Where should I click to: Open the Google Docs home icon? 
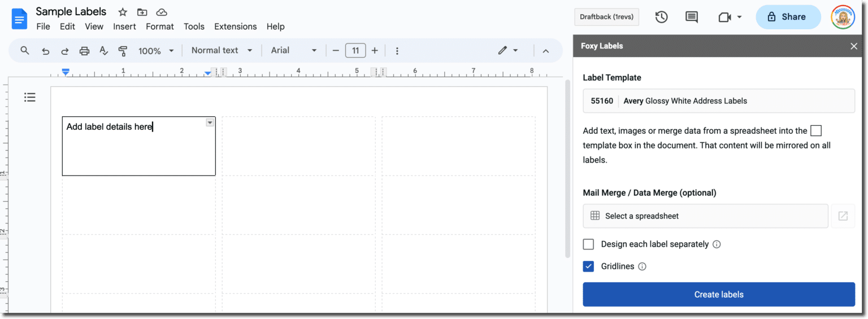[x=20, y=19]
